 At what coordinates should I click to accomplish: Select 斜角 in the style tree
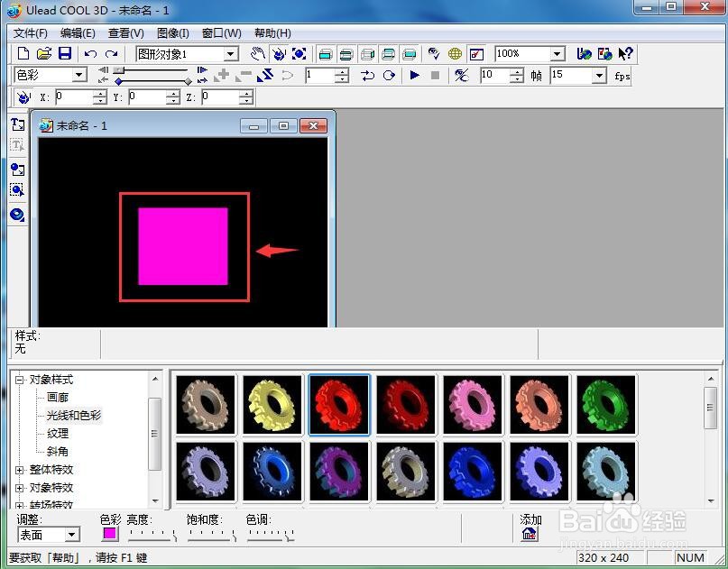58,451
